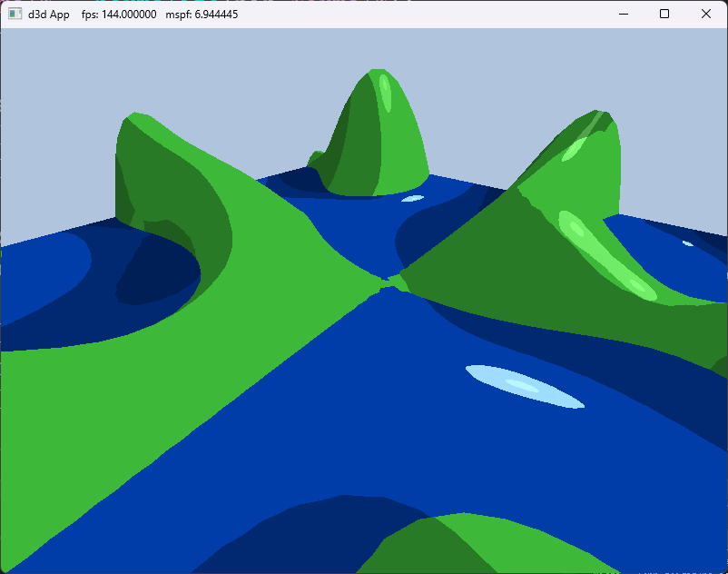Minimize the d3d App window
728x574 pixels.
click(624, 14)
